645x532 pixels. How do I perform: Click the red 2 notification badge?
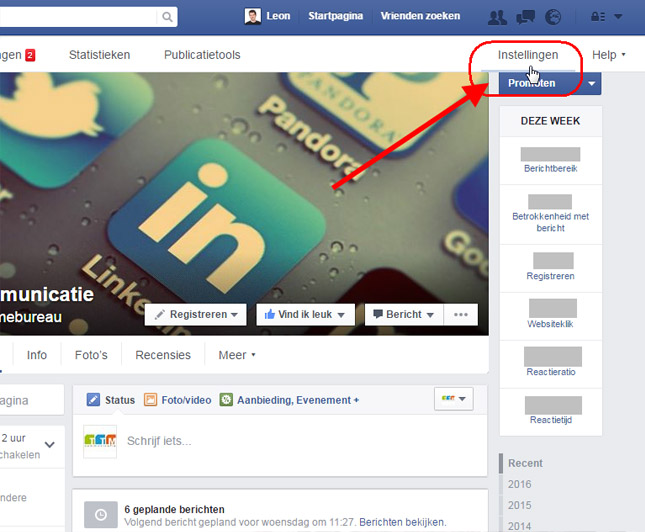30,55
